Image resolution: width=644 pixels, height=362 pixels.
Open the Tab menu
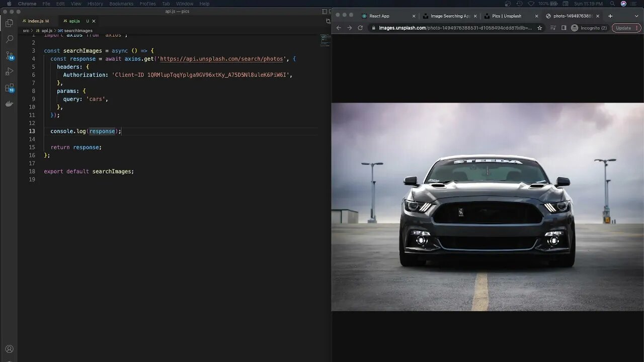coord(166,4)
